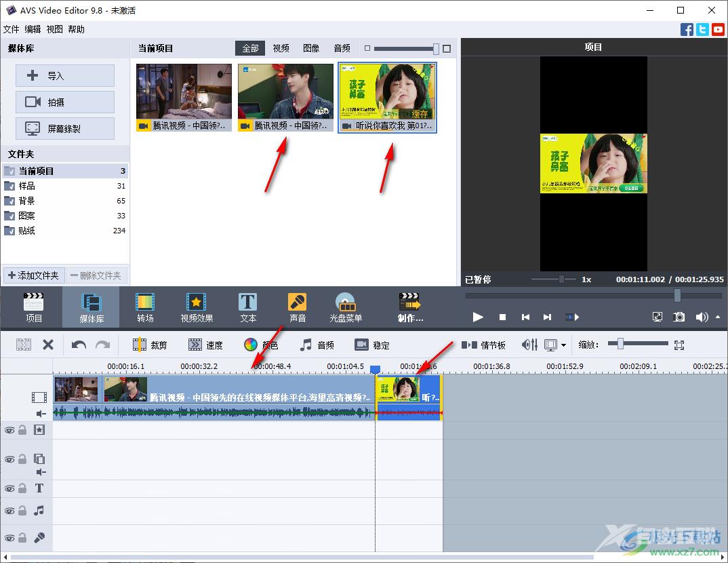
Task: Take a snapshot with the camera icon
Action: tap(679, 317)
